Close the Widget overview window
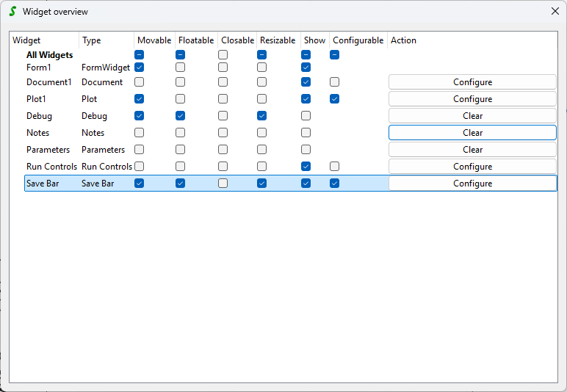The height and width of the screenshot is (392, 567). [555, 12]
